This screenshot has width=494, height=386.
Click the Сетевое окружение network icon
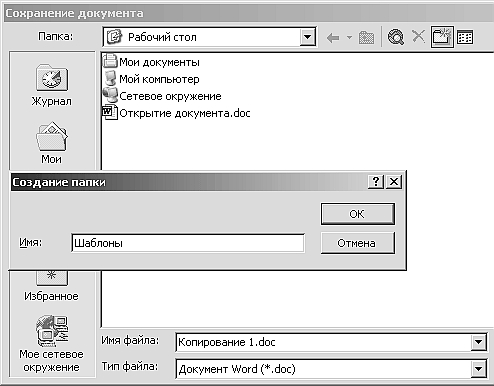click(x=110, y=95)
